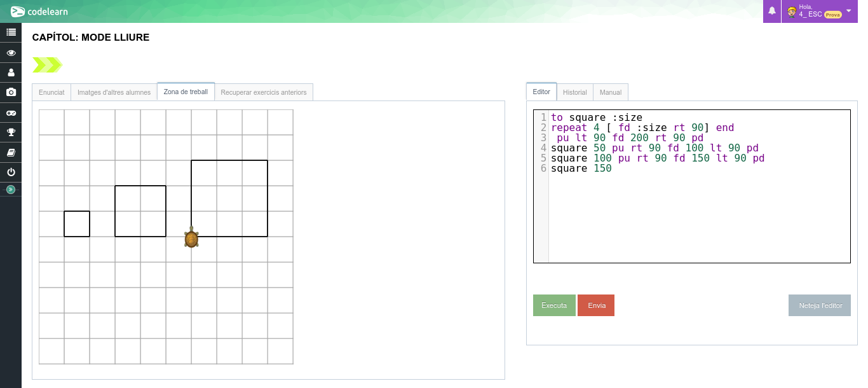Viewport: 868px width, 388px height.
Task: Expand the sidebar with the double-arrow button
Action: (x=11, y=189)
